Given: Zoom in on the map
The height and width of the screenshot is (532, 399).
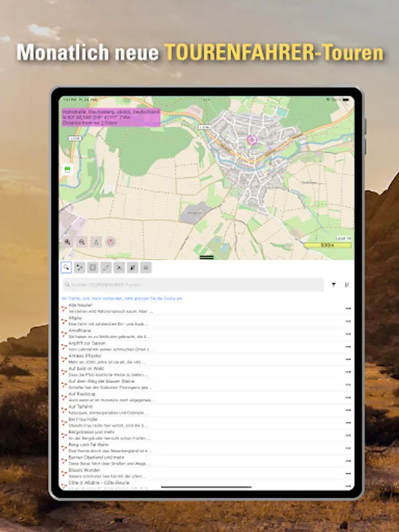Looking at the screenshot, I should point(67,242).
